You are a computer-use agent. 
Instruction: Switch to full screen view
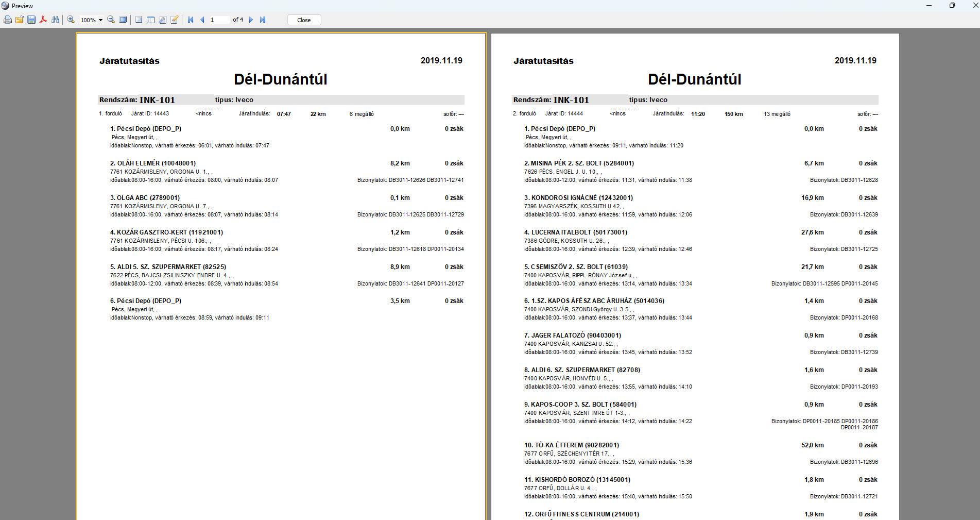pyautogui.click(x=123, y=20)
